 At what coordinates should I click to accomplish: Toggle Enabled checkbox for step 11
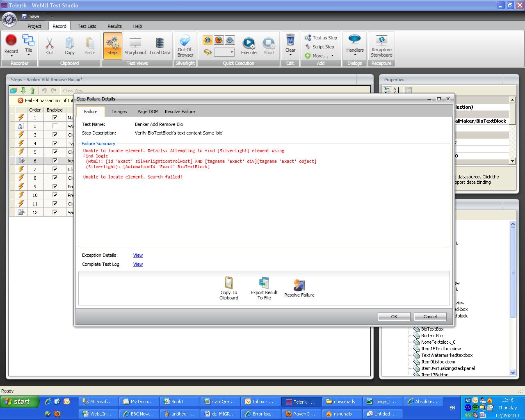click(x=55, y=204)
